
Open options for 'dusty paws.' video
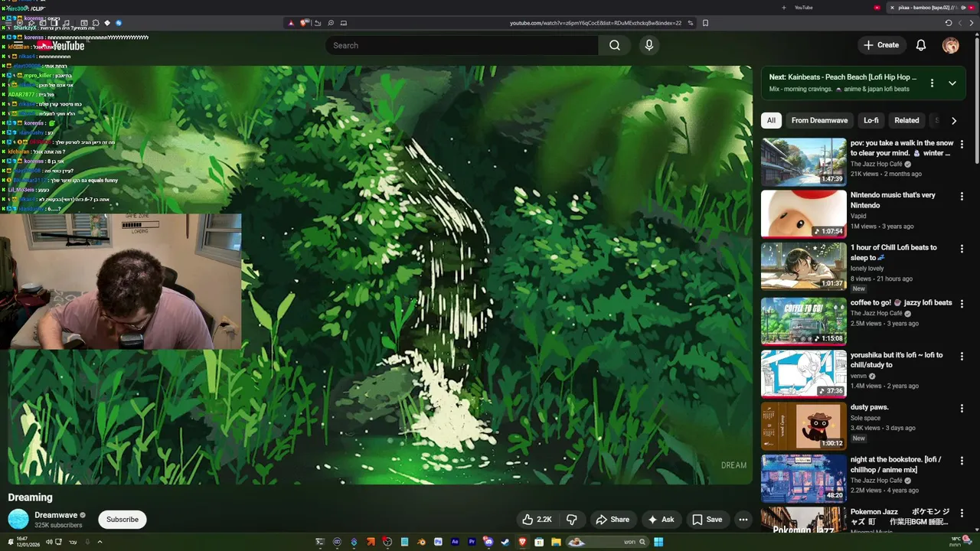coord(962,408)
